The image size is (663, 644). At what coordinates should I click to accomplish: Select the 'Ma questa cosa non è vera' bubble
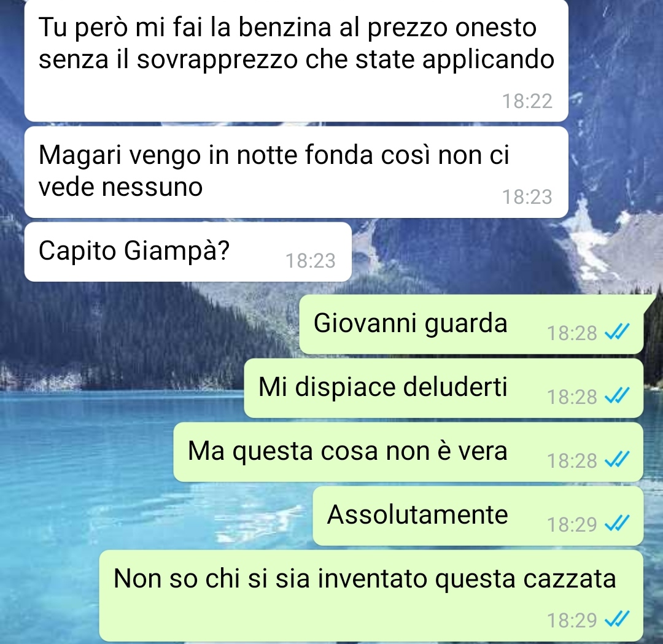pyautogui.click(x=408, y=452)
